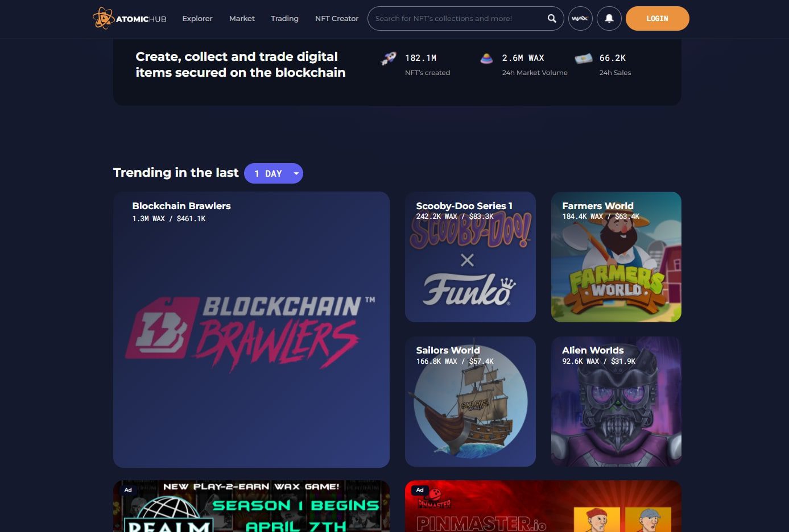
Task: Open the Blockchain Brawlers collection card
Action: coord(251,330)
